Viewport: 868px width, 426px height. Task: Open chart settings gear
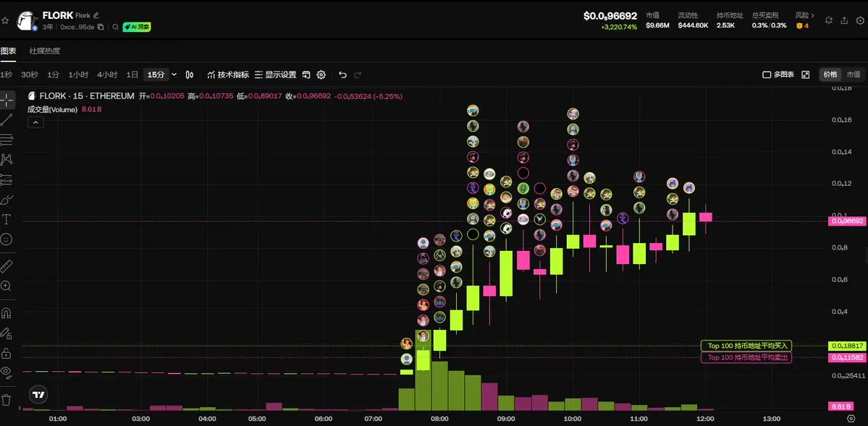point(321,74)
